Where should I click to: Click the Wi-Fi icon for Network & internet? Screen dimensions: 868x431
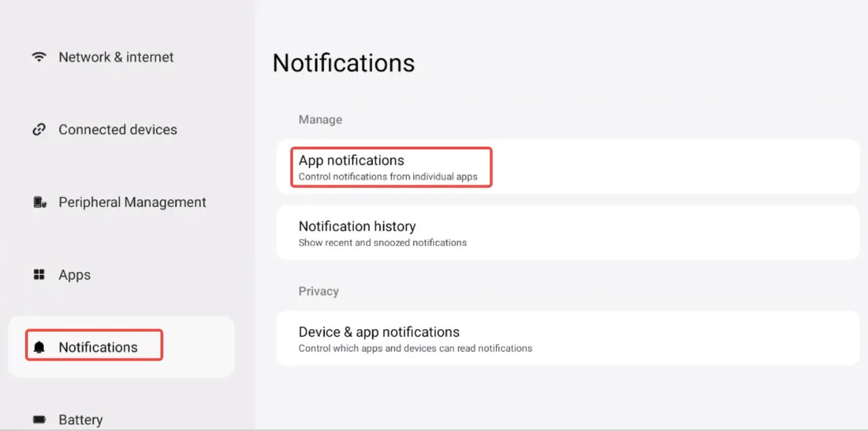pyautogui.click(x=39, y=57)
